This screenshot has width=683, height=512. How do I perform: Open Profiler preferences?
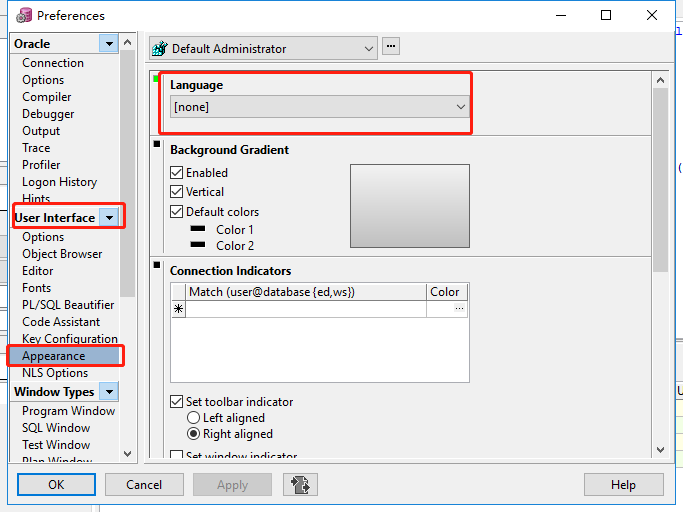point(41,165)
